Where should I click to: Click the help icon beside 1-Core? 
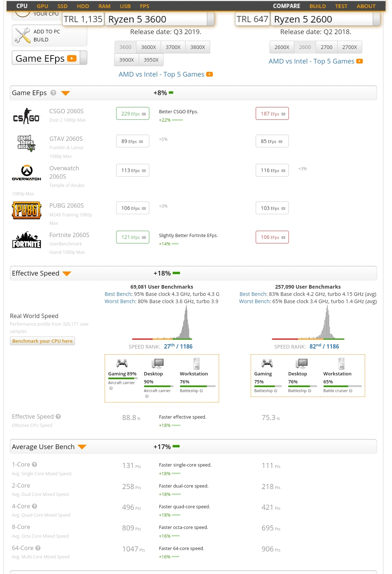[34, 464]
